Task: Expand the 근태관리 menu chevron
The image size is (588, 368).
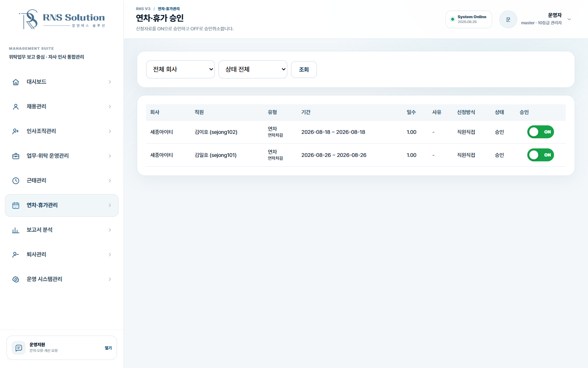Action: point(110,181)
